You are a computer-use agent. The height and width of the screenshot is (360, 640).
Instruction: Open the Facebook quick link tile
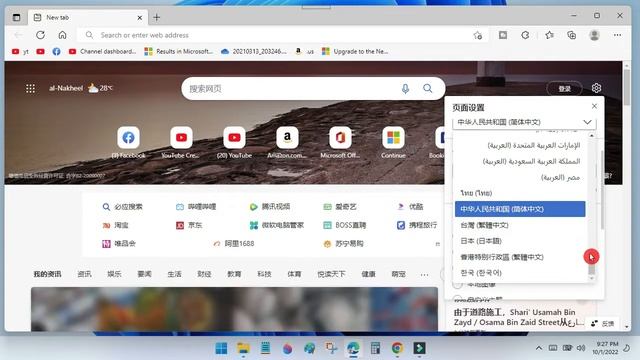click(x=128, y=142)
